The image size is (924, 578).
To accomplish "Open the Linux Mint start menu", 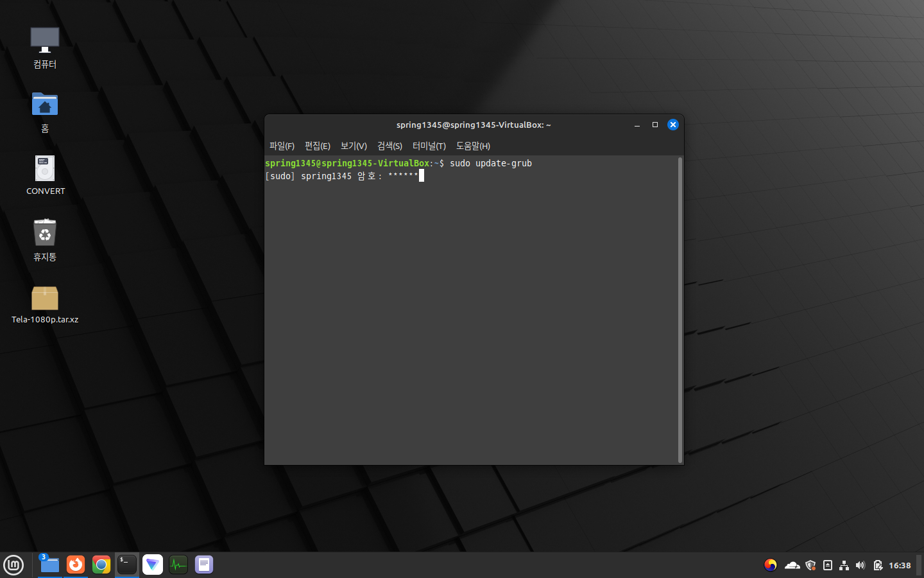I will (x=13, y=565).
